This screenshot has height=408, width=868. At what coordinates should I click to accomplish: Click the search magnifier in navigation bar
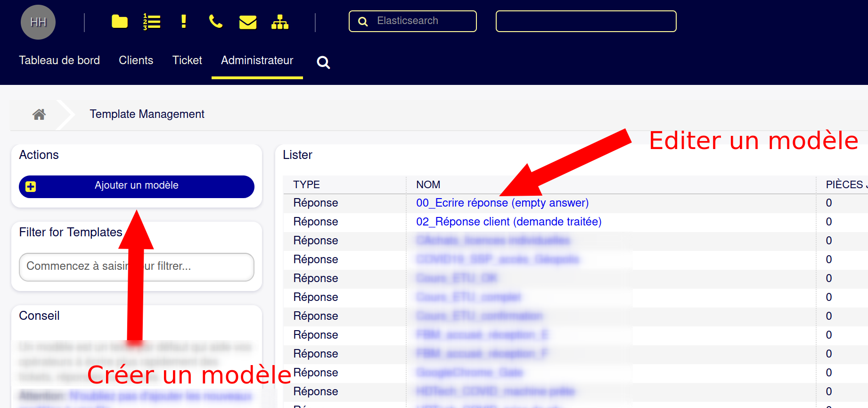pyautogui.click(x=323, y=62)
